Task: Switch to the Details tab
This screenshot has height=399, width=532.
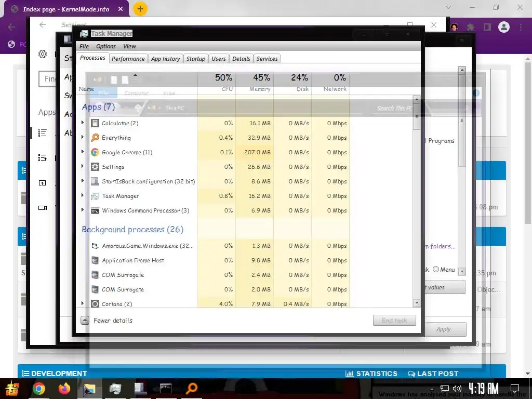Action: 241,59
